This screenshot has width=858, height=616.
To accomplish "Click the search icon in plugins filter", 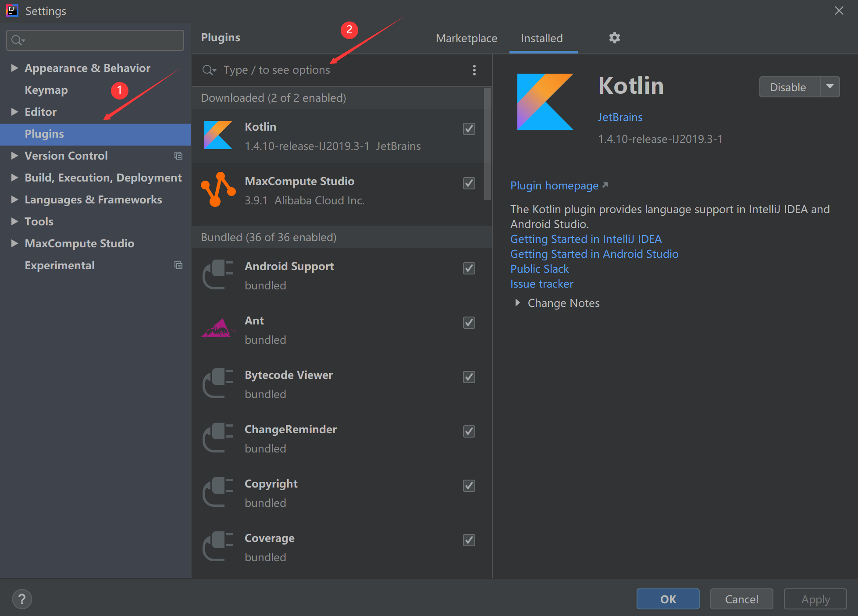I will pyautogui.click(x=209, y=70).
